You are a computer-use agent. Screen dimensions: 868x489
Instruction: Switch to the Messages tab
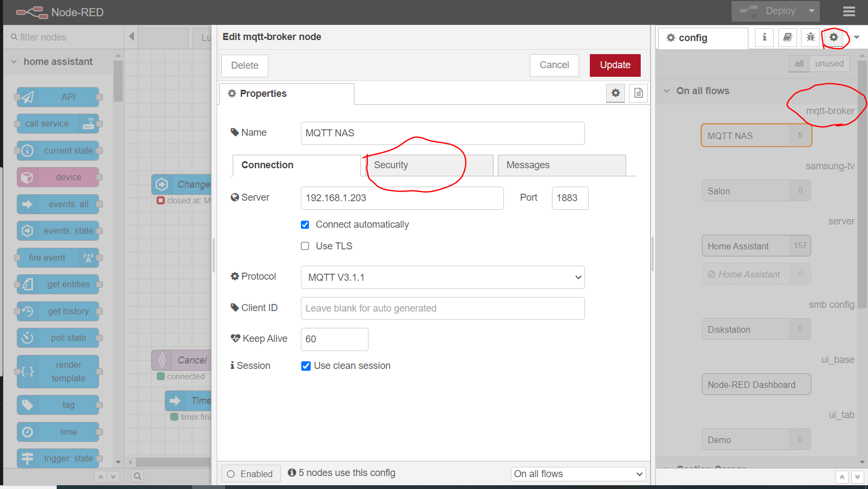coord(562,165)
